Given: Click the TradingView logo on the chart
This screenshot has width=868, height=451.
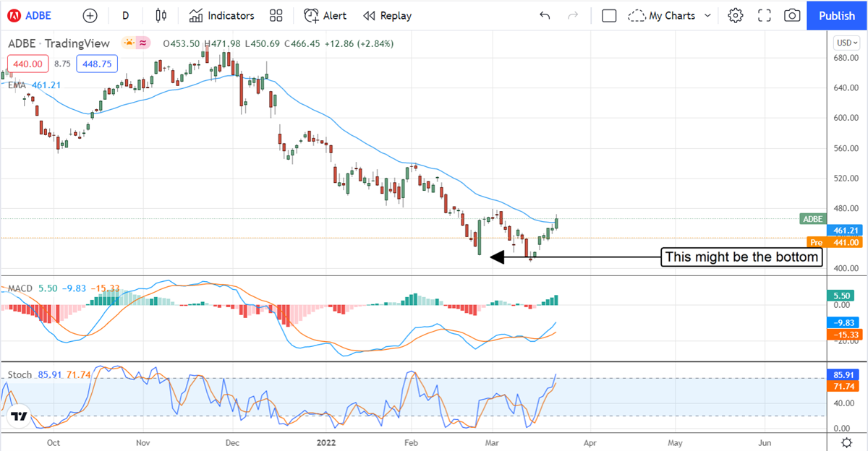Looking at the screenshot, I should point(19,417).
